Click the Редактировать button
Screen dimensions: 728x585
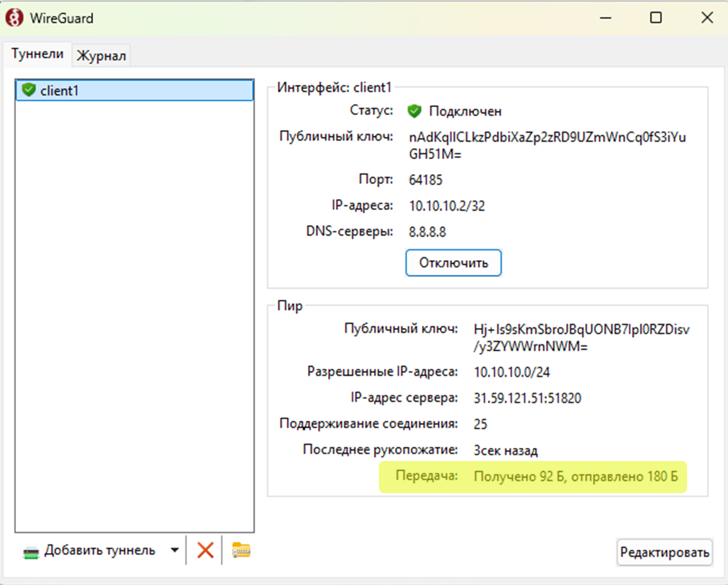[664, 552]
